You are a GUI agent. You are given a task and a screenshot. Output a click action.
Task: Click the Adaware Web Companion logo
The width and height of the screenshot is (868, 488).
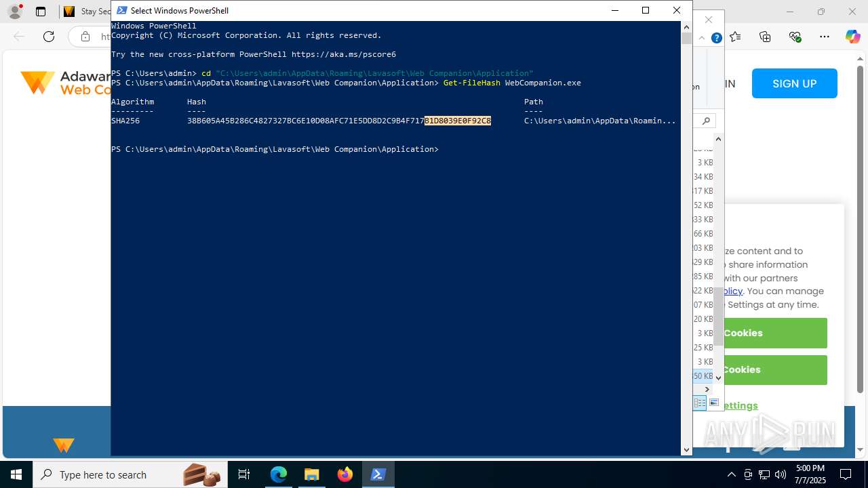coord(65,83)
